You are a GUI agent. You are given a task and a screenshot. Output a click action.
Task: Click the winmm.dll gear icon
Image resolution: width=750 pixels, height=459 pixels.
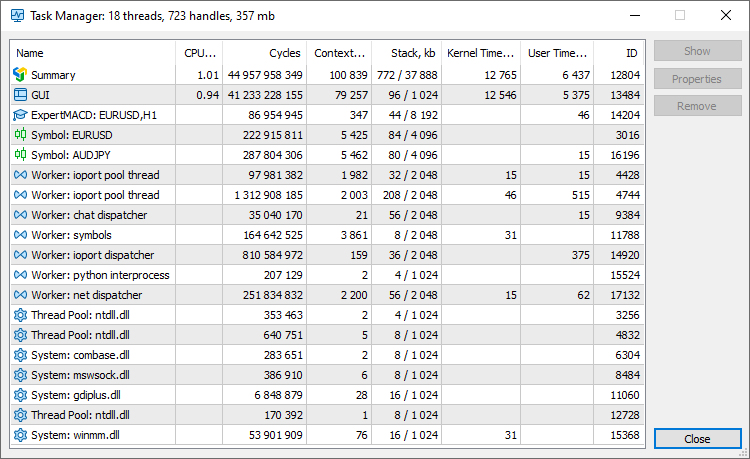20,435
